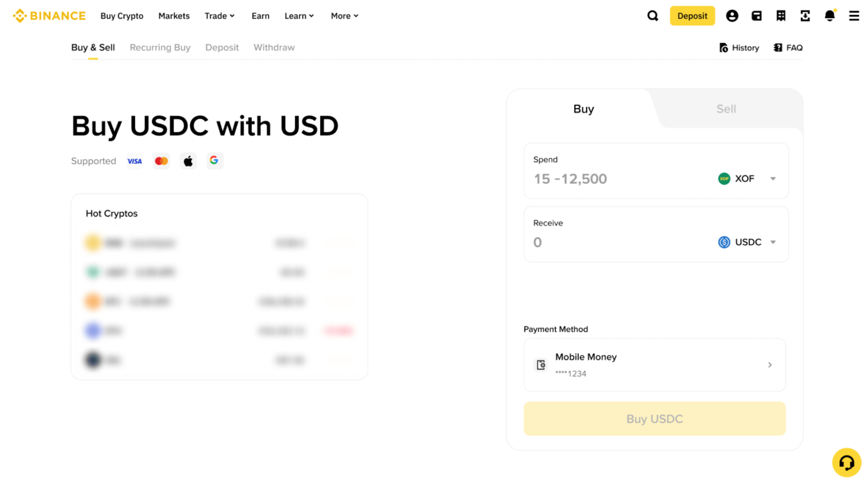Expand the Learn menu
The image size is (868, 484).
tap(299, 16)
